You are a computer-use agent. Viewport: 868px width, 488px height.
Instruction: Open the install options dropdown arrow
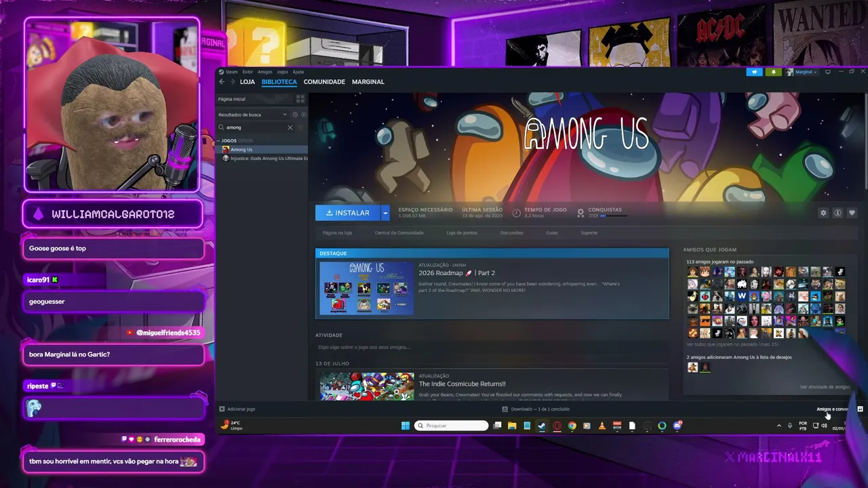pos(385,213)
